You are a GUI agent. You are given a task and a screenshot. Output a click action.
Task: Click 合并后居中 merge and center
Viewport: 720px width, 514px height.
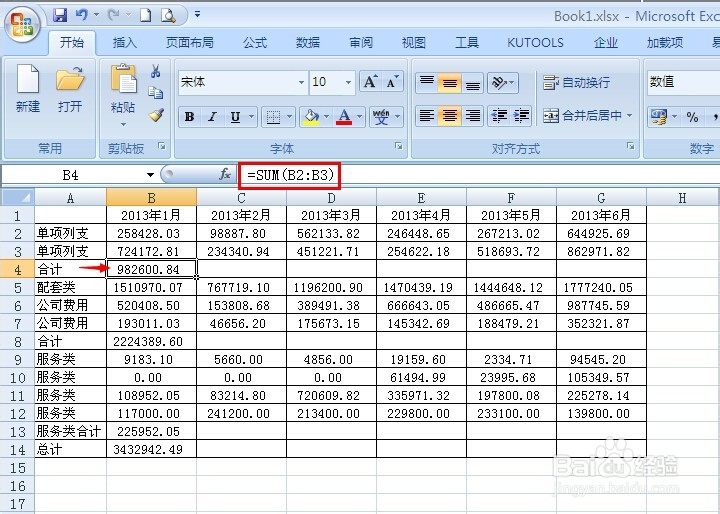pos(582,115)
